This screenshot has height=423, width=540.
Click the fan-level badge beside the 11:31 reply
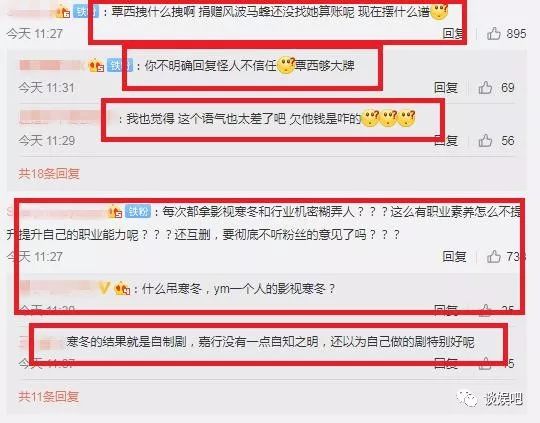point(97,65)
